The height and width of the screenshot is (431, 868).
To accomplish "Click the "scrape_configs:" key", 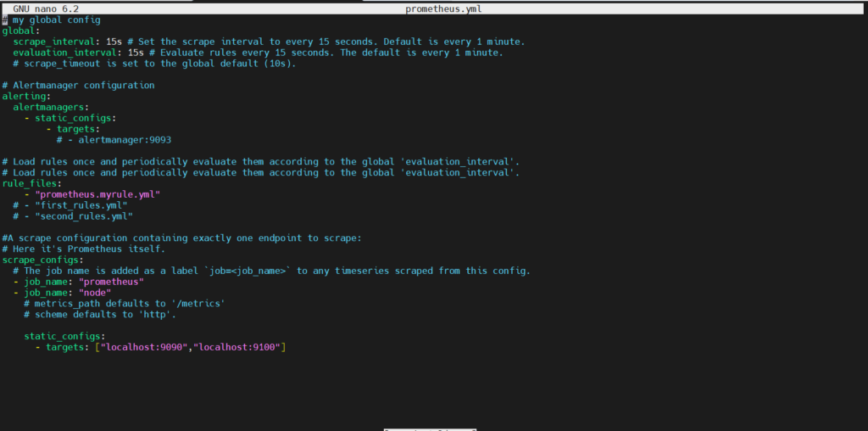I will 42,260.
